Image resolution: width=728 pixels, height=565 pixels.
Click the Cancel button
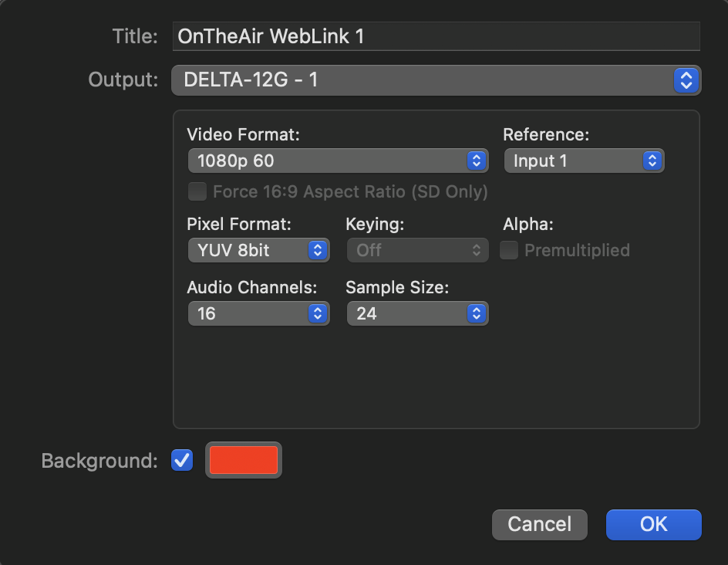coord(540,525)
